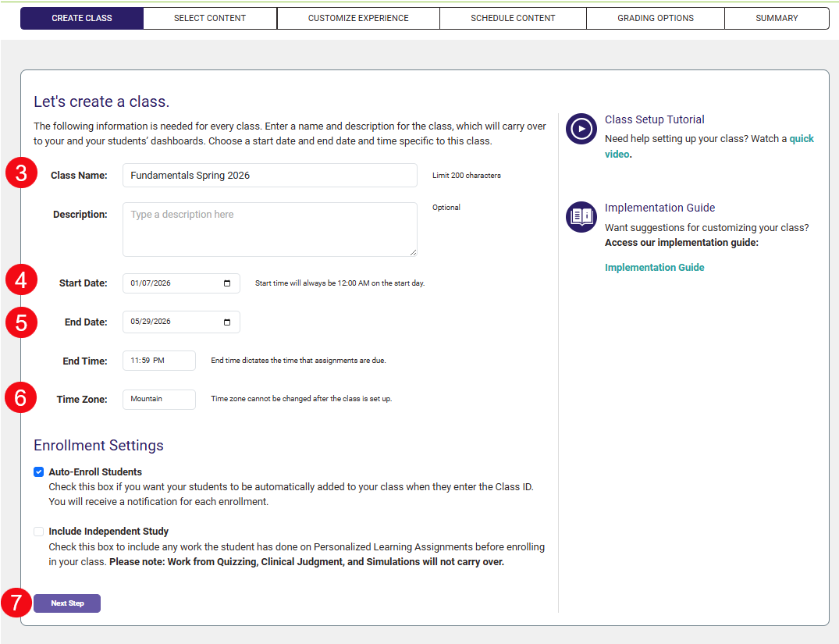Viewport: 839px width, 644px height.
Task: Open the Time Zone selector
Action: click(x=158, y=399)
